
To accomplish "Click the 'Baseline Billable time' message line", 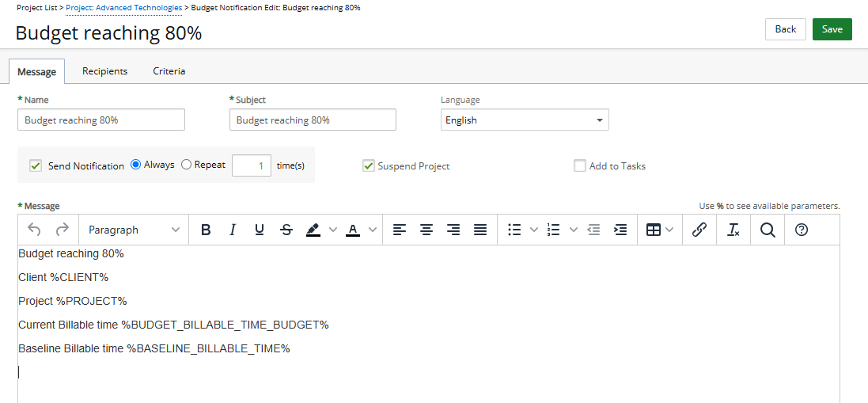I will [154, 348].
